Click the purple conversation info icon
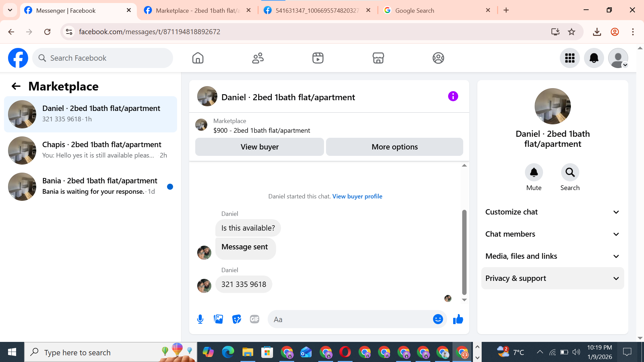The image size is (644, 362). tap(453, 97)
